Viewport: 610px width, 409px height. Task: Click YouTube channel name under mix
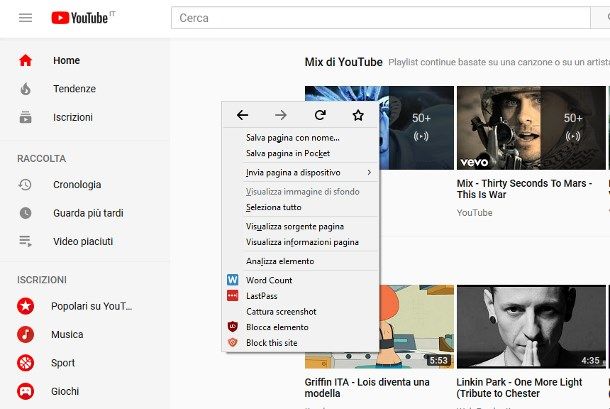474,212
